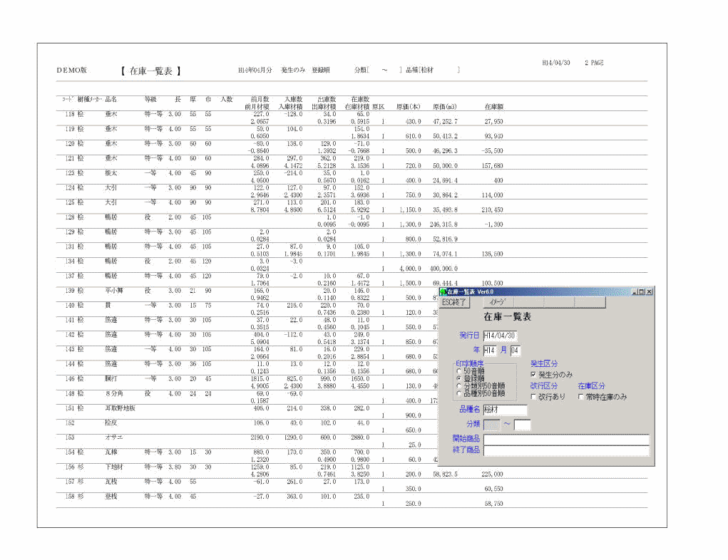Click the オサエ product name
Screen dimensions: 728x560
114,437
